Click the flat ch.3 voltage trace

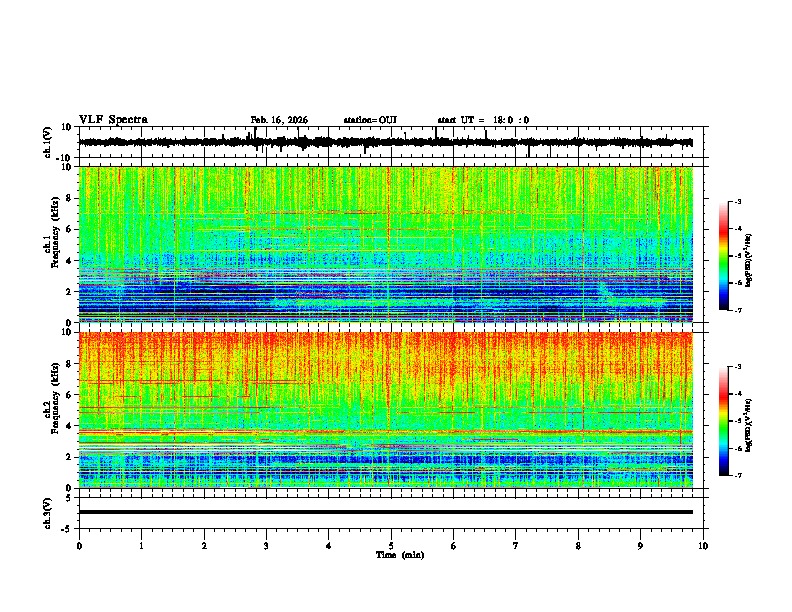tap(385, 512)
